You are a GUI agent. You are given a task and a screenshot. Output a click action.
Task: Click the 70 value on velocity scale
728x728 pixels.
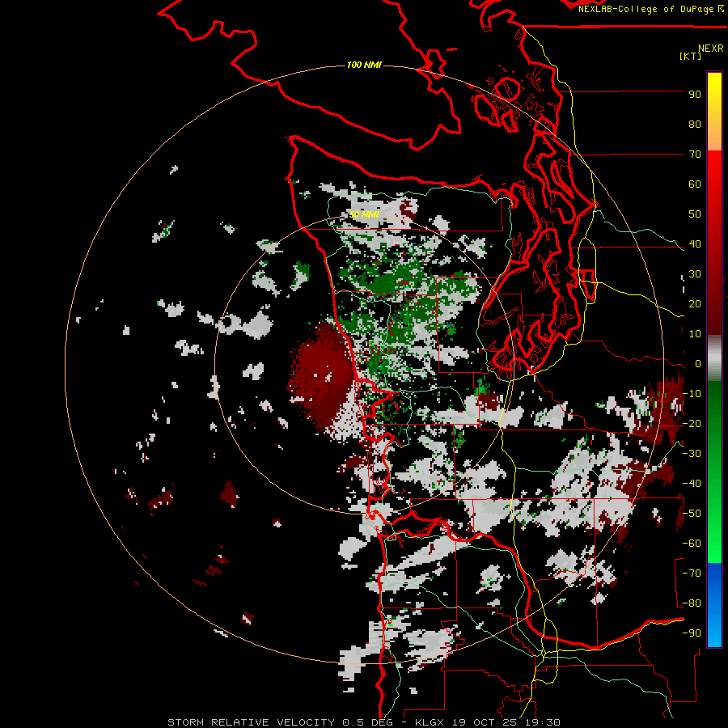point(695,154)
